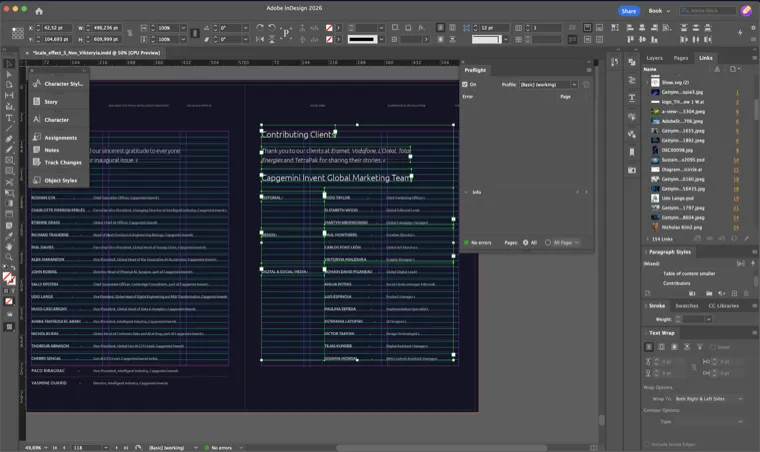The width and height of the screenshot is (760, 452).
Task: Select the Links tab
Action: pyautogui.click(x=706, y=58)
